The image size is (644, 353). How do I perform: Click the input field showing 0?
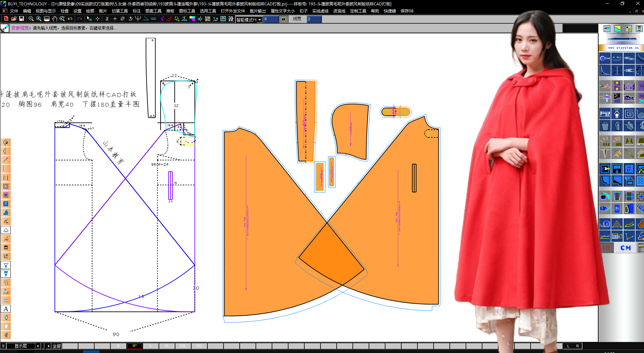tap(271, 19)
